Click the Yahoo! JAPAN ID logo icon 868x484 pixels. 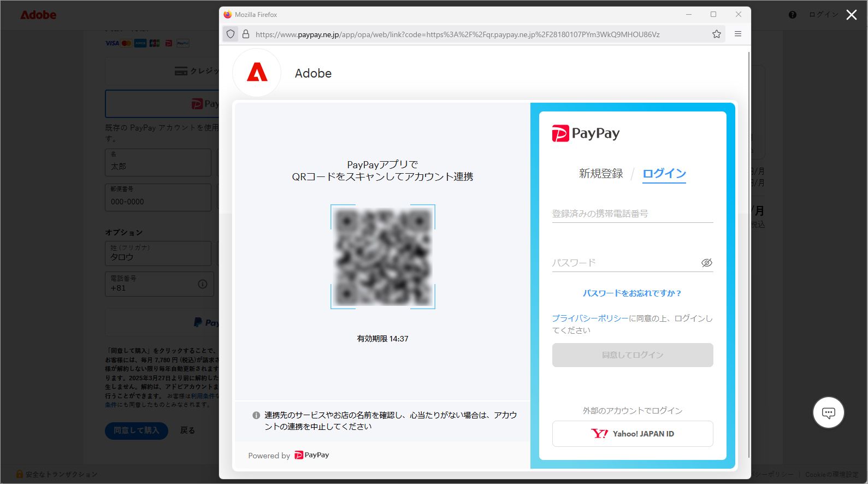[x=599, y=434]
